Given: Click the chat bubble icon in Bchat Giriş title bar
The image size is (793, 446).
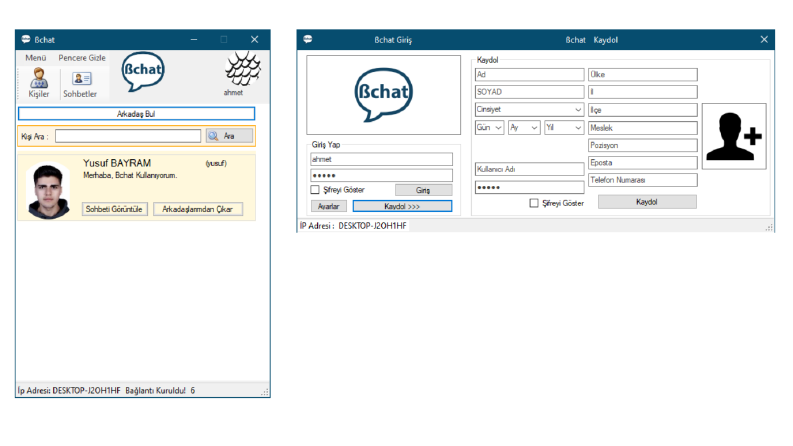Looking at the screenshot, I should tap(307, 39).
